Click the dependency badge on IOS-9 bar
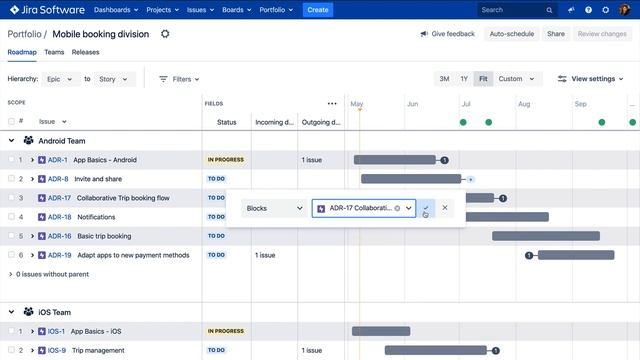Screen dimensions: 640x360 pyautogui.click(x=496, y=351)
